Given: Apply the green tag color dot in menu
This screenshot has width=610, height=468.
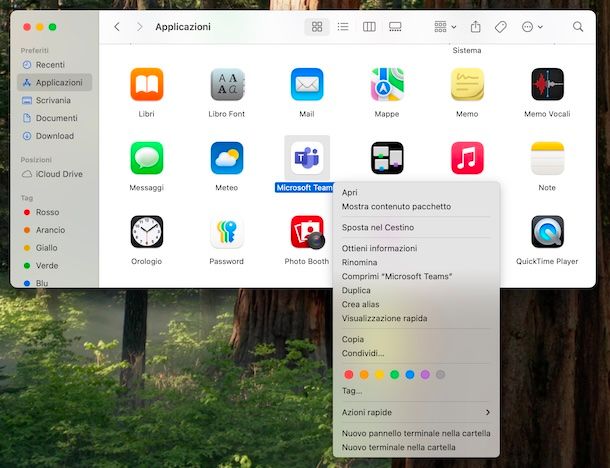Looking at the screenshot, I should click(394, 375).
